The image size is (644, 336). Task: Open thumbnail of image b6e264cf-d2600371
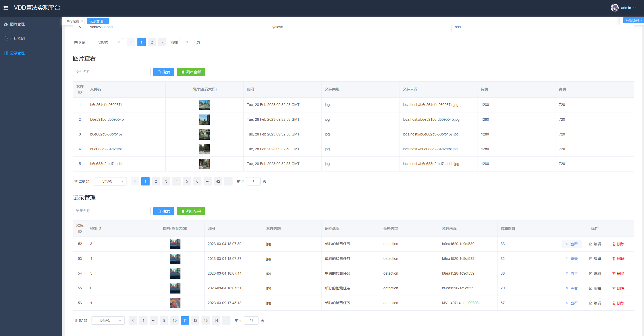[x=204, y=105]
